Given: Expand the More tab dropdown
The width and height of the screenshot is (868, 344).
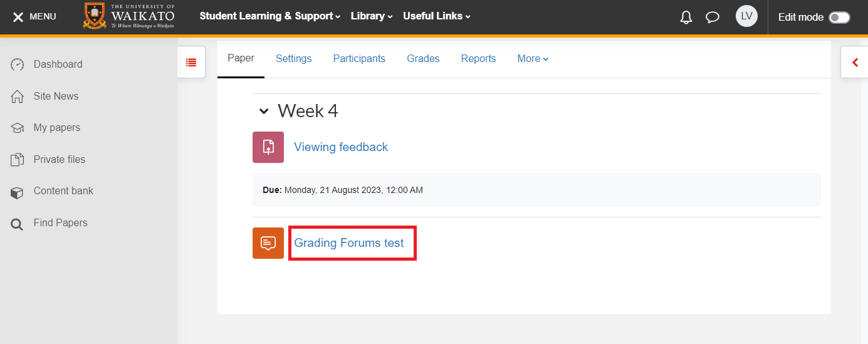Looking at the screenshot, I should 533,59.
